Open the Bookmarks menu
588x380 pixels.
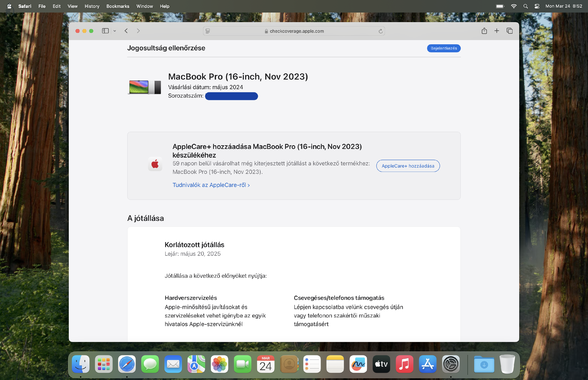[x=118, y=6]
